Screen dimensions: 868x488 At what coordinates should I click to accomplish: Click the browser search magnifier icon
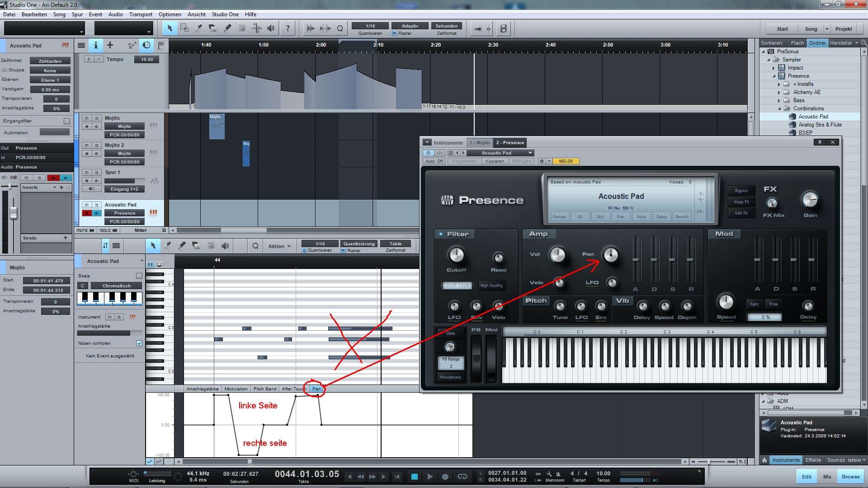click(863, 43)
